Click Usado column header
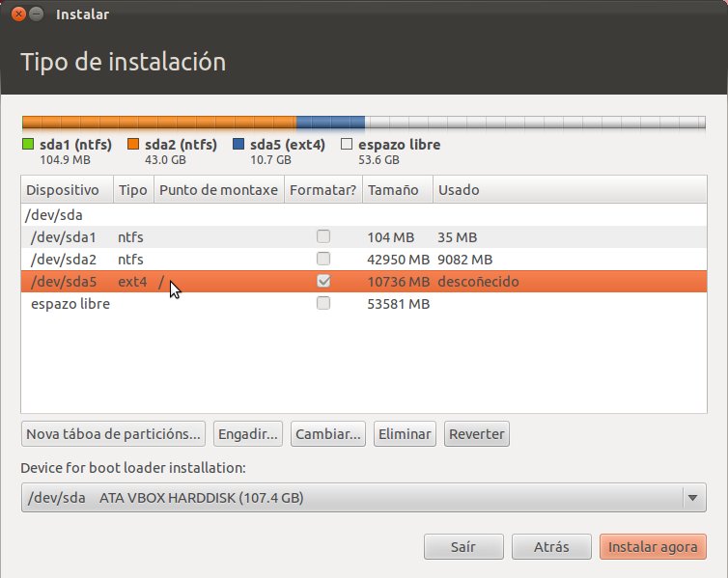The width and height of the screenshot is (728, 578). coord(570,190)
